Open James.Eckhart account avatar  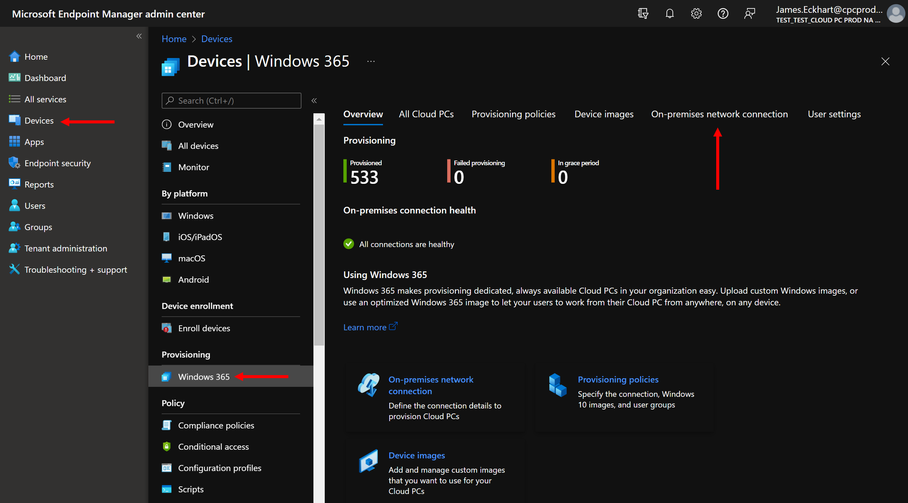[x=896, y=14]
